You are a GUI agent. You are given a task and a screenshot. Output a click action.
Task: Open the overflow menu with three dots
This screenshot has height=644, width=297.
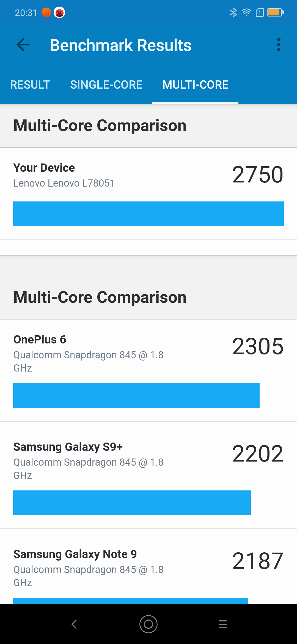coord(279,45)
